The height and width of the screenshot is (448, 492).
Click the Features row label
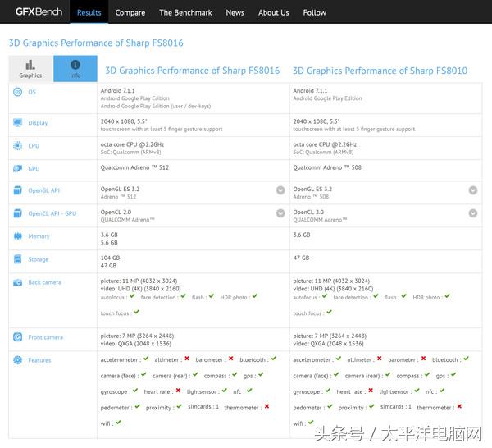click(x=39, y=360)
